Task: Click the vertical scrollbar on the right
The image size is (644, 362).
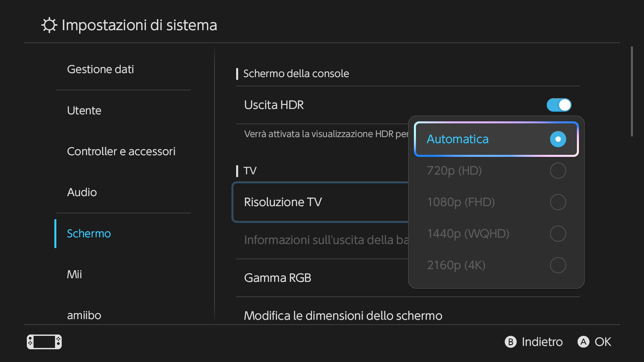Action: coord(632,92)
